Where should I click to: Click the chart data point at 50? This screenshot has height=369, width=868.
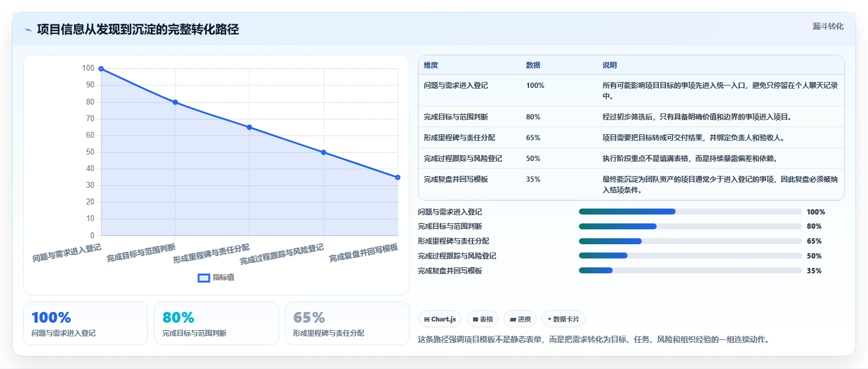[324, 152]
